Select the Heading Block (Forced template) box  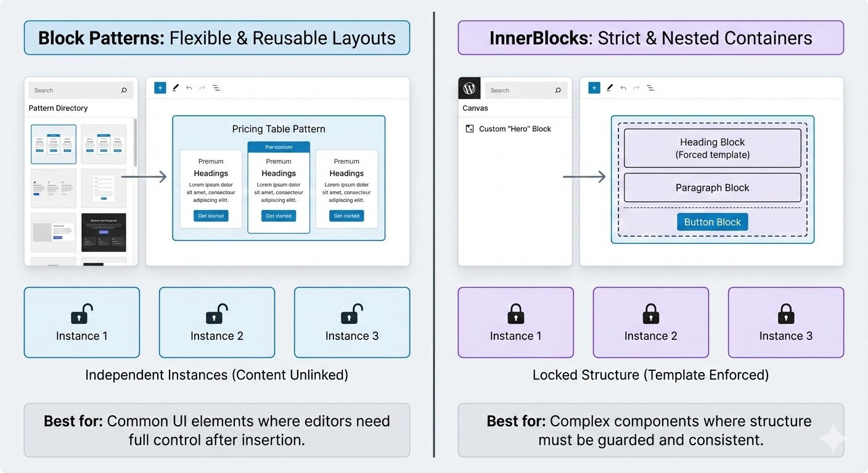(713, 148)
